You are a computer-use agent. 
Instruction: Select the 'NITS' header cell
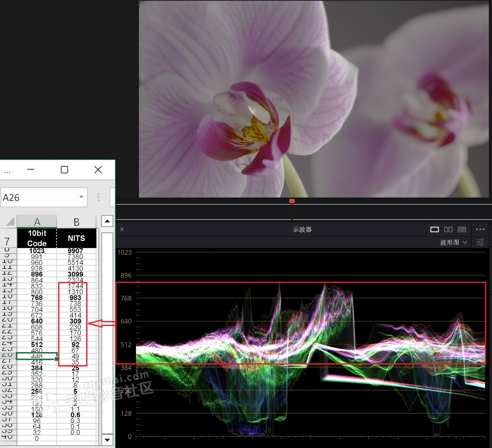(x=77, y=238)
